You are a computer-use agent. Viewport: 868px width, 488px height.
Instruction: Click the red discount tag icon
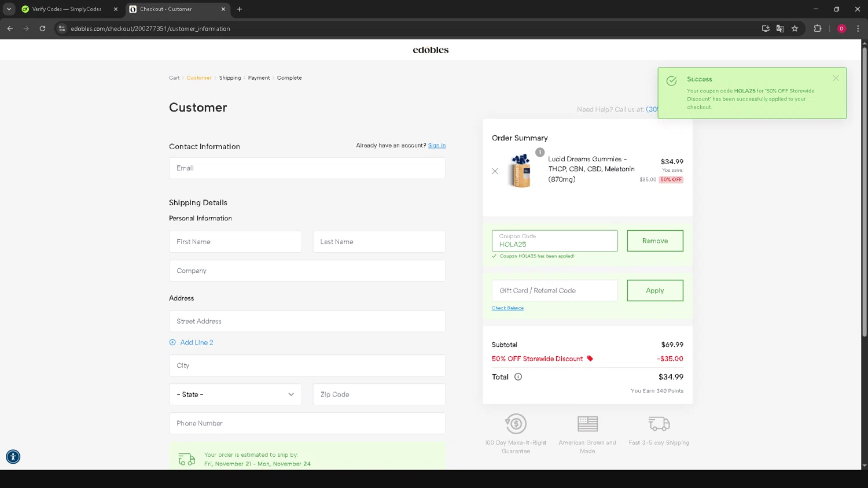(x=590, y=358)
